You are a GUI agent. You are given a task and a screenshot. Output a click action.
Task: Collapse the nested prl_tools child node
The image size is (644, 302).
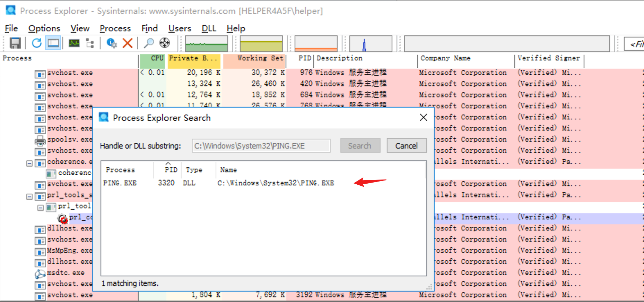41,208
